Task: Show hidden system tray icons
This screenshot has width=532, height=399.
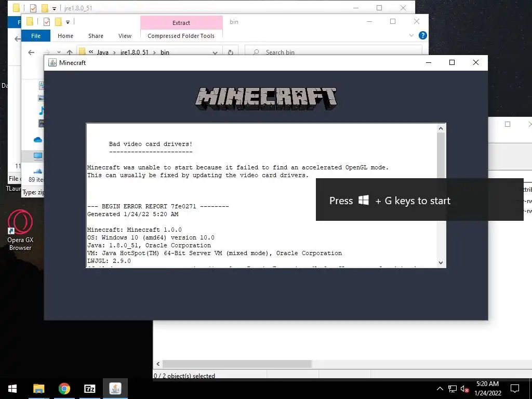Action: point(440,389)
